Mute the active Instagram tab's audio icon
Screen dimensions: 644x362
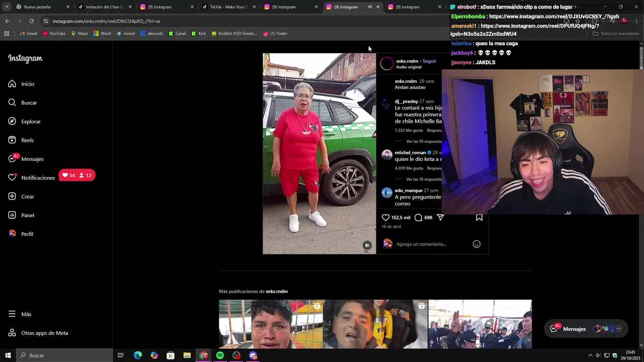click(x=370, y=7)
